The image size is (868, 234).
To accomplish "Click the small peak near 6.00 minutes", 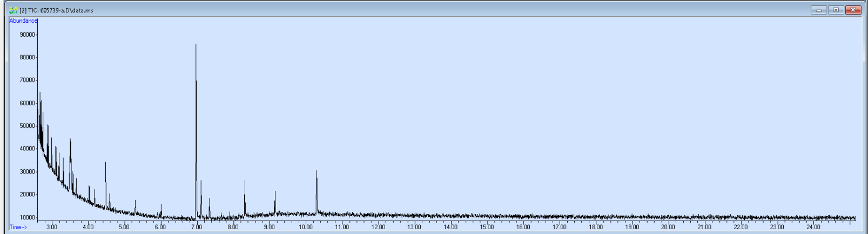I will 161,210.
